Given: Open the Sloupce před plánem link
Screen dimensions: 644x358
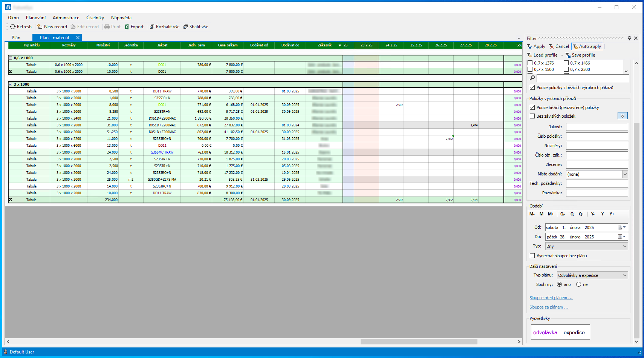Looking at the screenshot, I should [x=551, y=298].
